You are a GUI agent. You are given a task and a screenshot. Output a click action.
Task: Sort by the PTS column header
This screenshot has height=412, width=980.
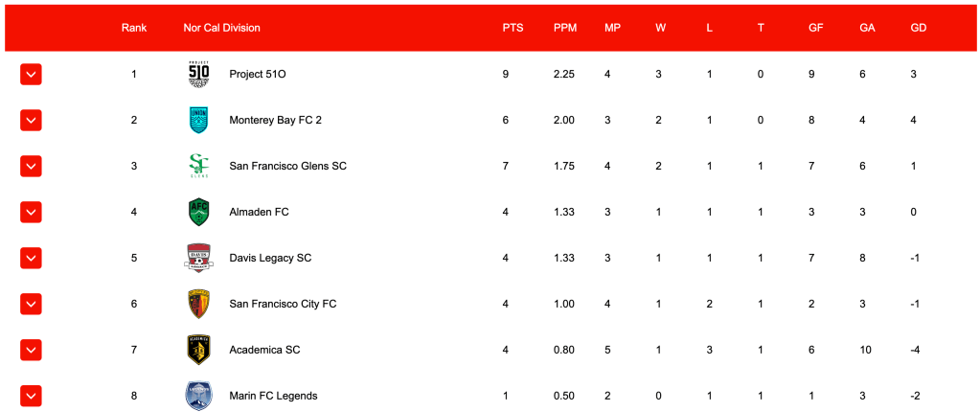(513, 28)
